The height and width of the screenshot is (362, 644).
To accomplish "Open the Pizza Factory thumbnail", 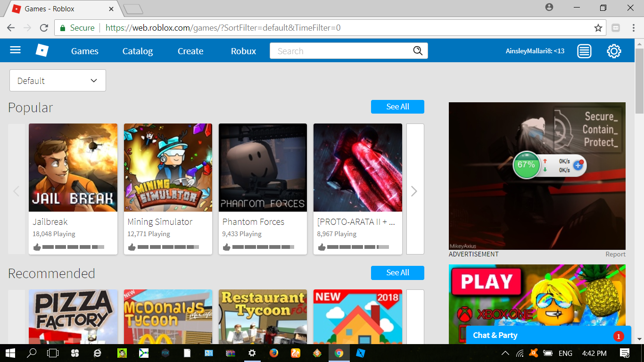I will (x=73, y=317).
